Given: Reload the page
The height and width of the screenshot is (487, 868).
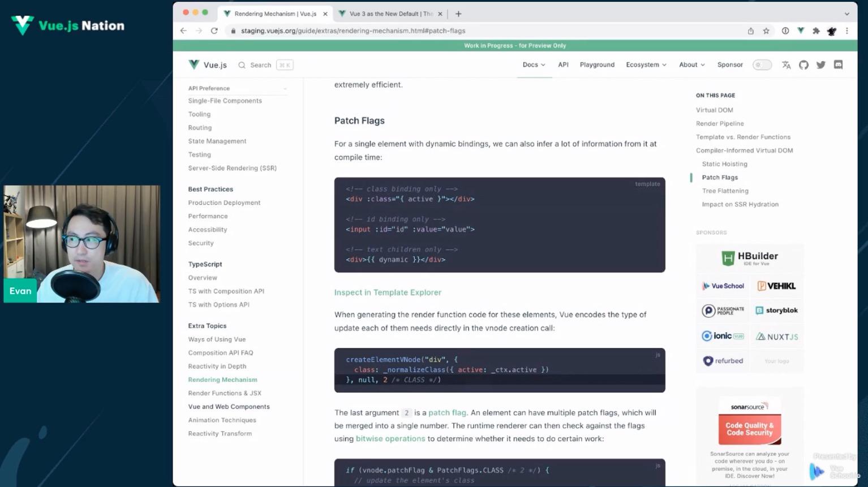Looking at the screenshot, I should tap(214, 31).
